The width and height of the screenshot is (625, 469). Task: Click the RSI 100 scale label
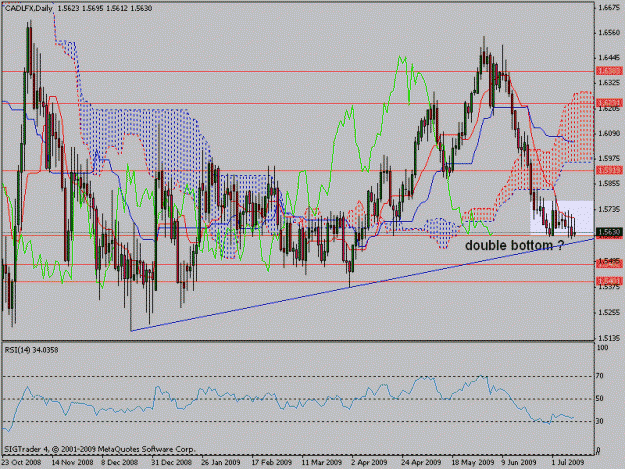(601, 348)
